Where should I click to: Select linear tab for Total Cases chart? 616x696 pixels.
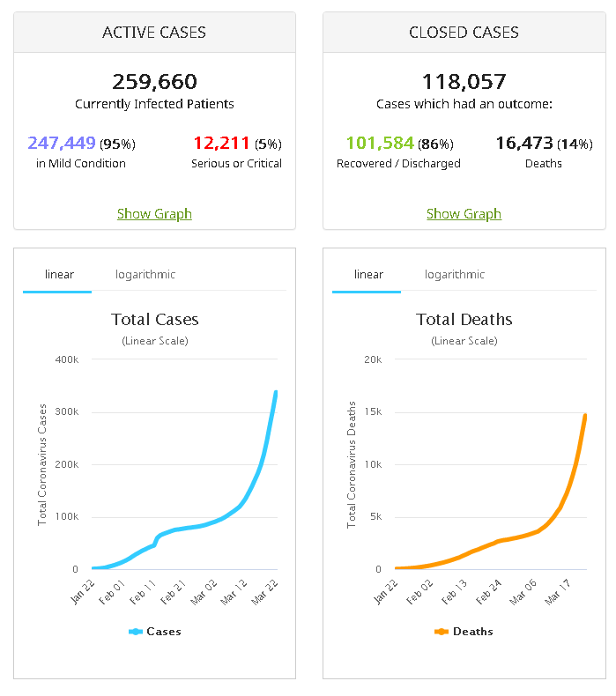coord(57,275)
